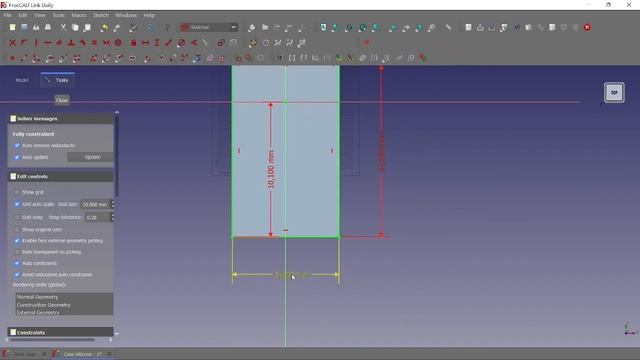
Task: Apply the Parallel constraint icon
Action: [x=60, y=42]
